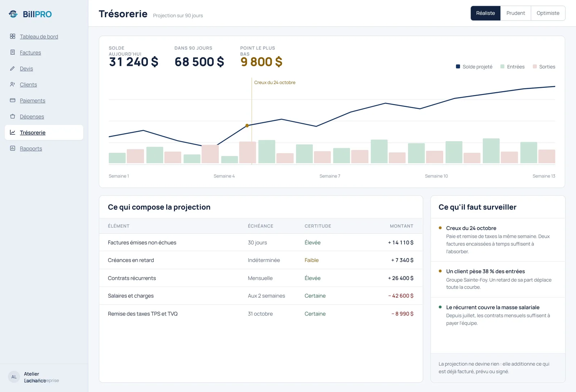576x392 pixels.
Task: Click the AL avatar badge
Action: click(x=14, y=377)
